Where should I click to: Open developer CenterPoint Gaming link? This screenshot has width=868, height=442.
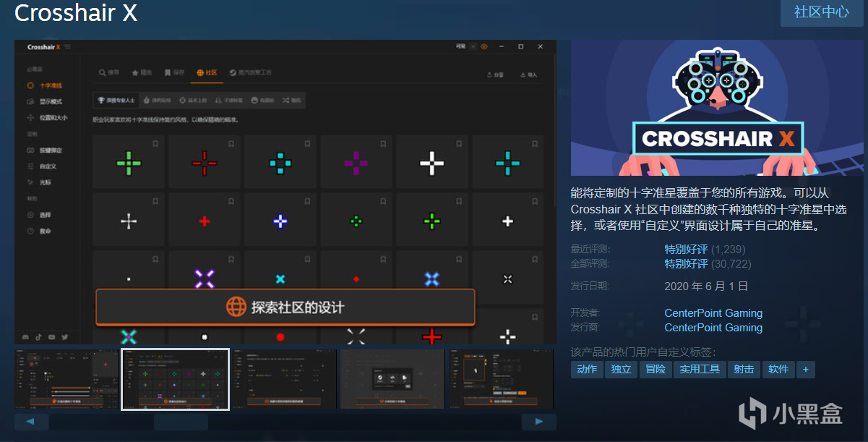coord(713,313)
